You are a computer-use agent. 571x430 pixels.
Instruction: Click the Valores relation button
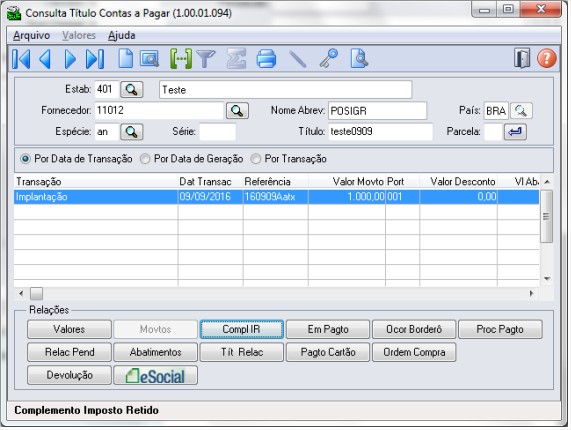click(x=69, y=330)
